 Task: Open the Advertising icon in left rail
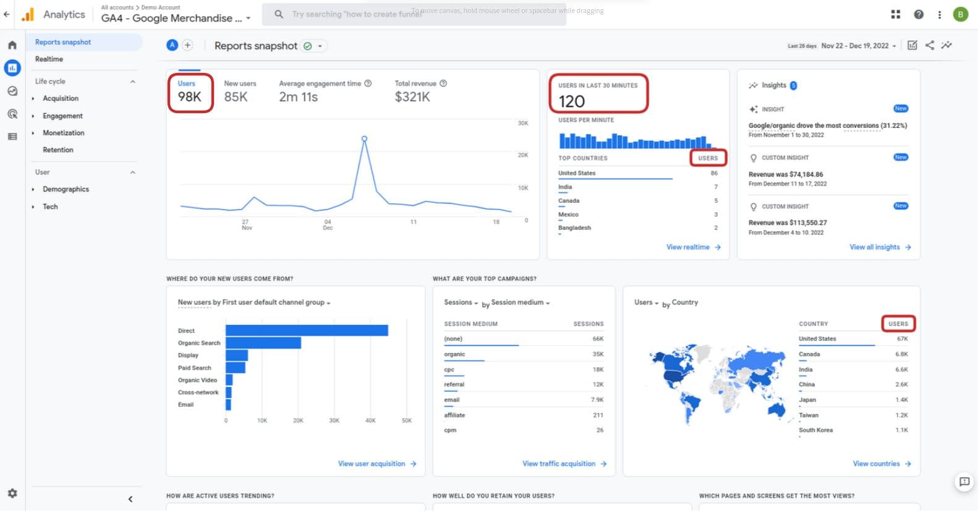12,114
